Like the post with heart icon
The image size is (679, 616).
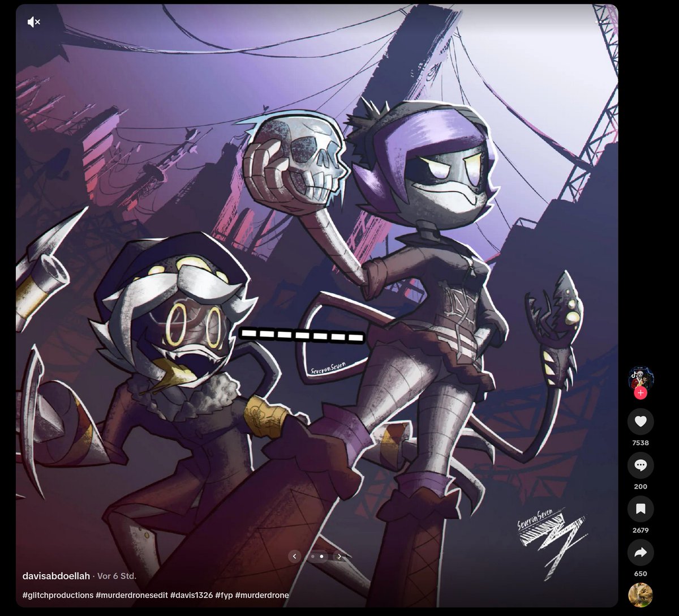(641, 421)
